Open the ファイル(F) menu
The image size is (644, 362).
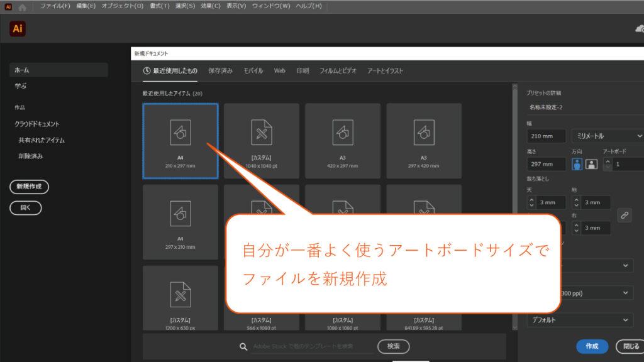coord(55,6)
